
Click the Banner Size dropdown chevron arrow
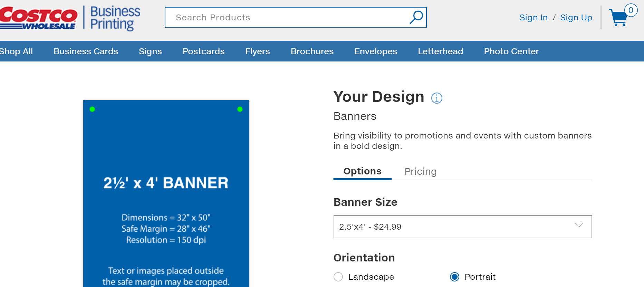pos(578,225)
